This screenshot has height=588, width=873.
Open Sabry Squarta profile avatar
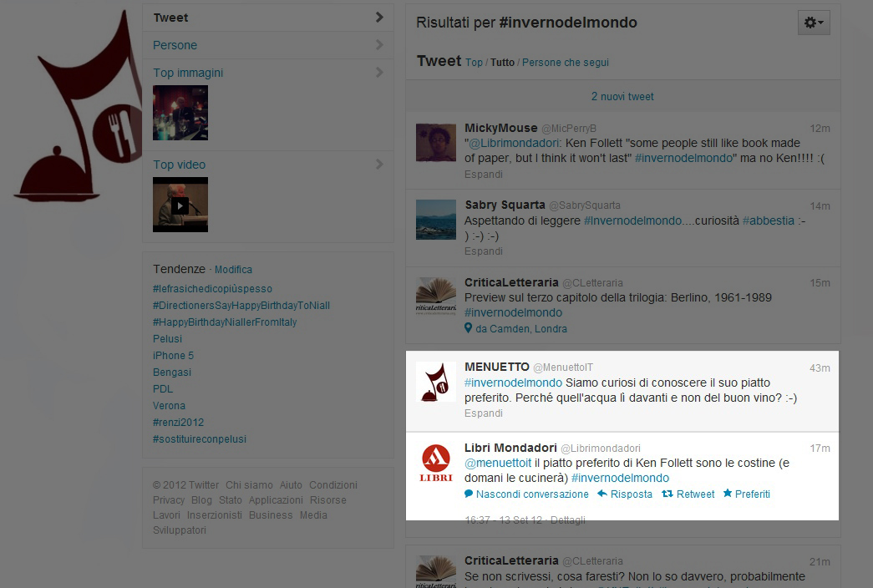click(436, 220)
